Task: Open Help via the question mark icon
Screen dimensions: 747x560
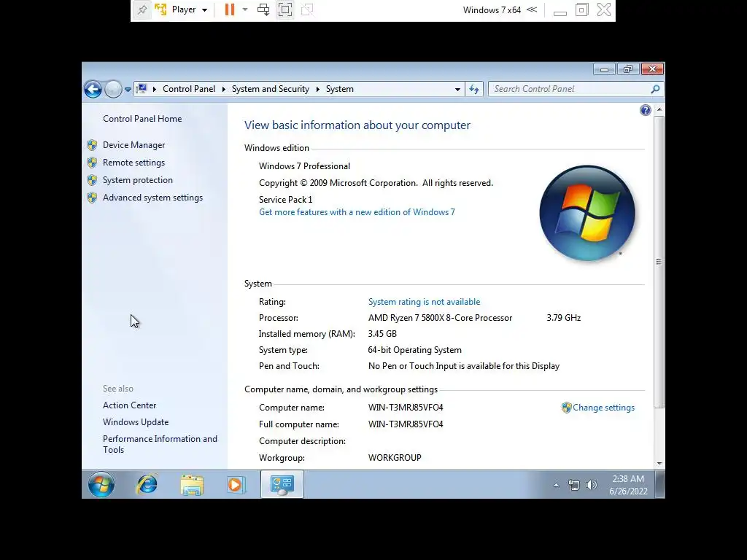Action: coord(645,111)
